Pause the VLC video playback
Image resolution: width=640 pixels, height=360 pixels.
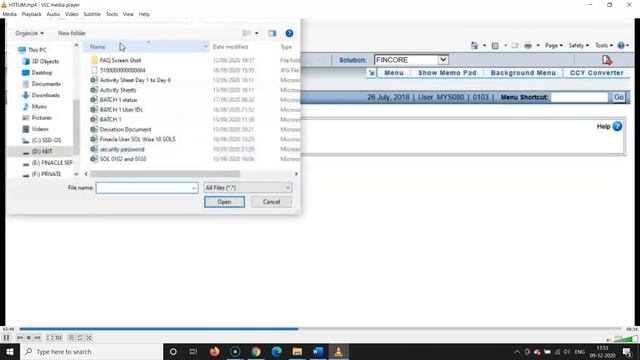(7, 338)
